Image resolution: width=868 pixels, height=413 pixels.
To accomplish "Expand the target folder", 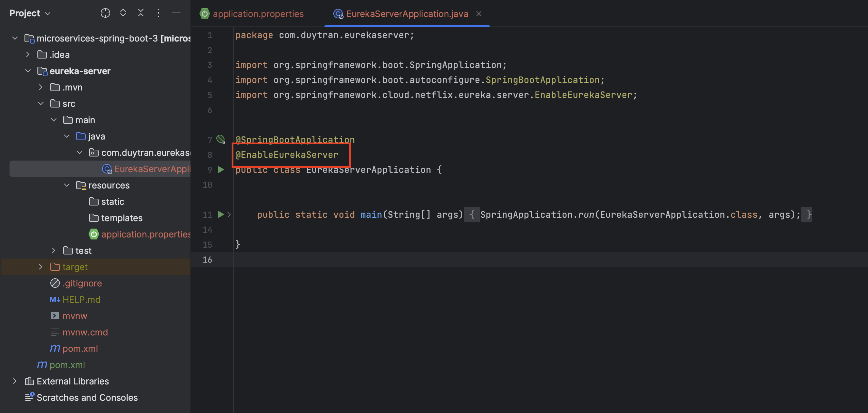I will [41, 267].
